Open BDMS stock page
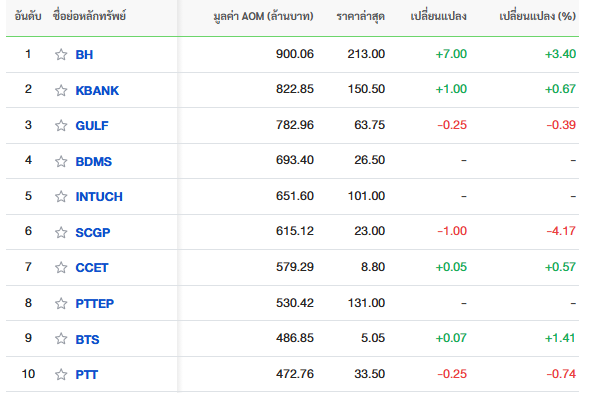This screenshot has height=393, width=596. 94,162
